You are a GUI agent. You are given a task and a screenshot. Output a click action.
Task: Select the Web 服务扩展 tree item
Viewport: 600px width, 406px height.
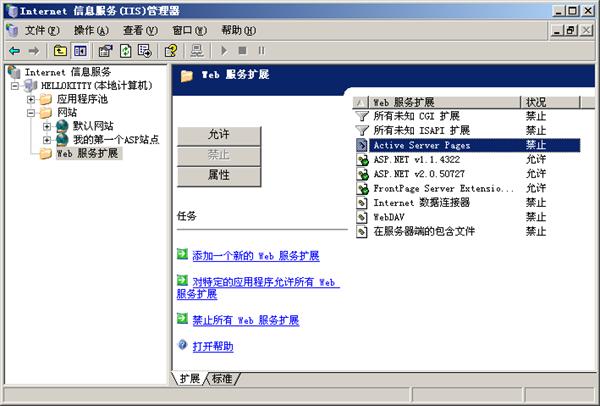pyautogui.click(x=87, y=153)
